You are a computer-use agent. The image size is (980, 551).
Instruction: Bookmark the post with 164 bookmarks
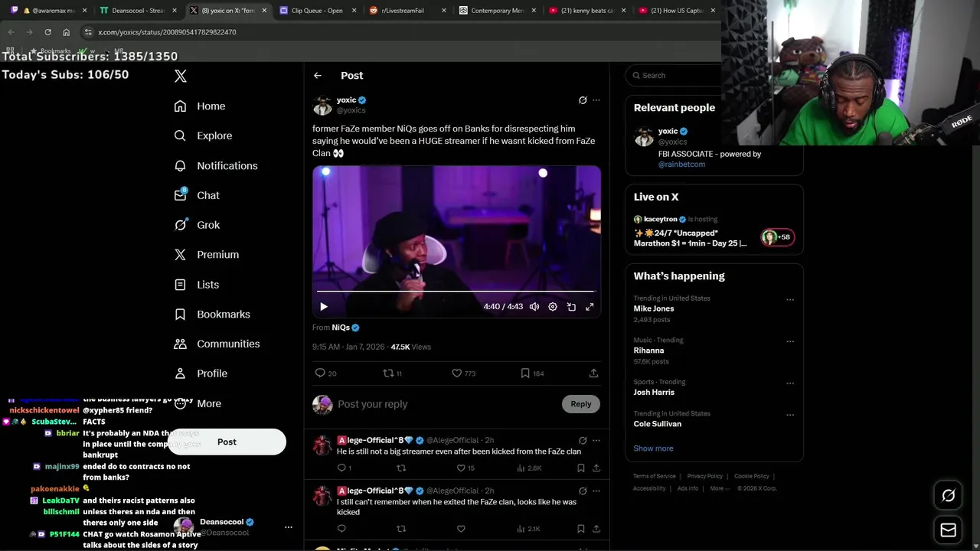pos(525,373)
